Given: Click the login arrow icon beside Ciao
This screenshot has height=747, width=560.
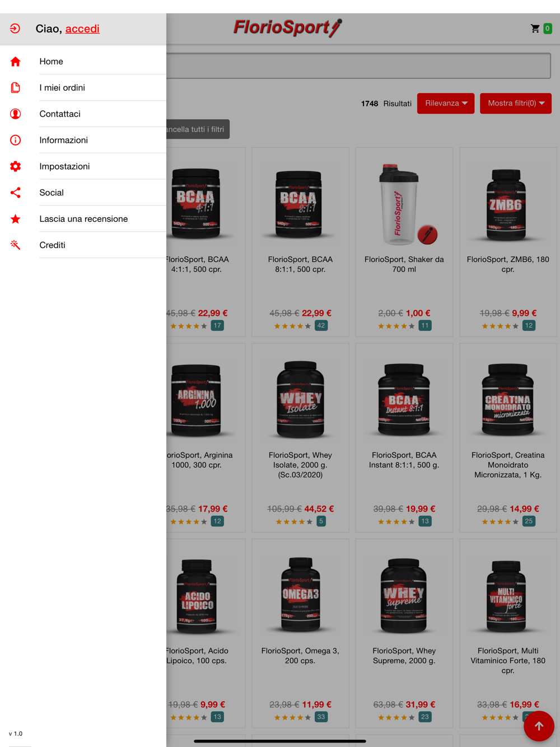Looking at the screenshot, I should [15, 29].
